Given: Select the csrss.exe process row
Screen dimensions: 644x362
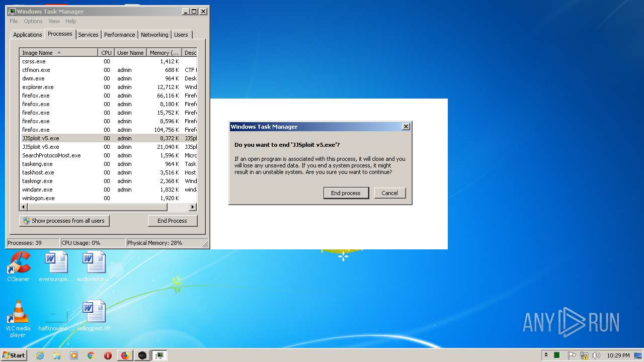Looking at the screenshot, I should point(108,61).
